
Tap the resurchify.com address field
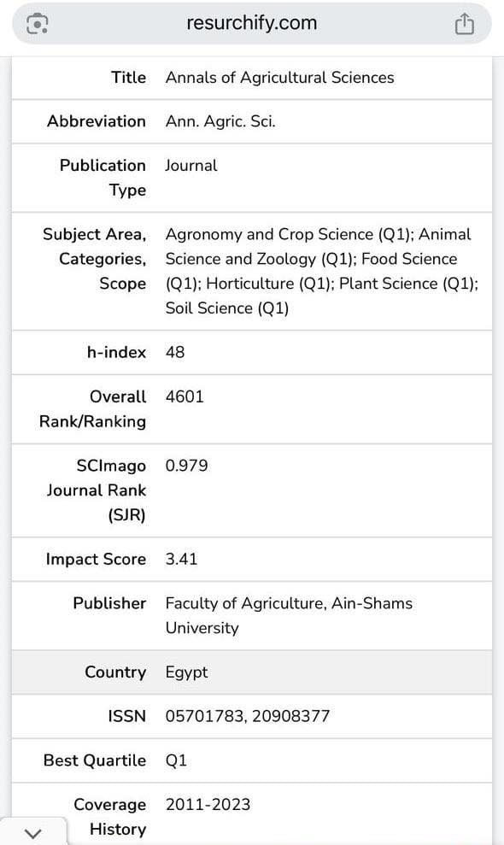(x=252, y=24)
